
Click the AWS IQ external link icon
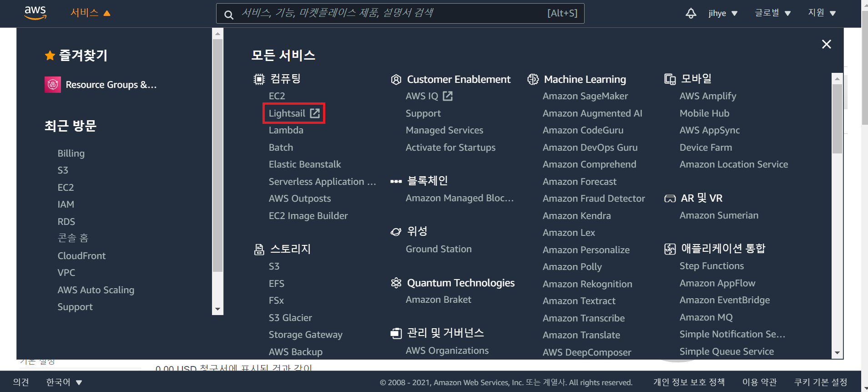pyautogui.click(x=448, y=96)
